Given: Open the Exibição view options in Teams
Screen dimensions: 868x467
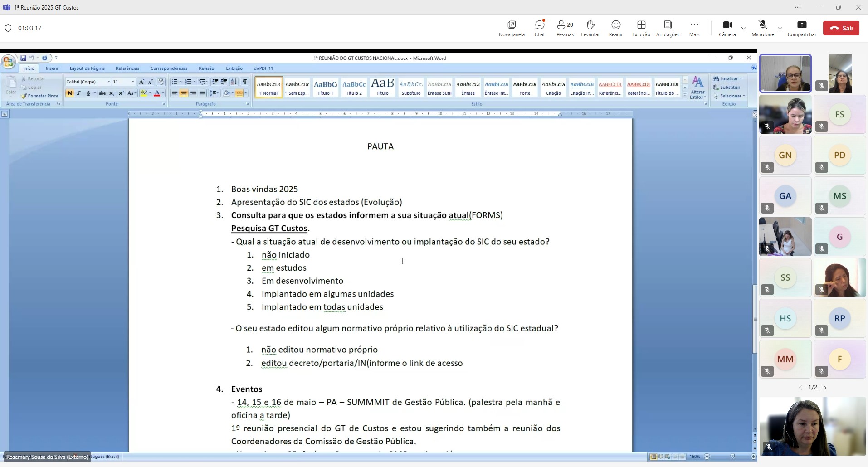Looking at the screenshot, I should [x=641, y=28].
